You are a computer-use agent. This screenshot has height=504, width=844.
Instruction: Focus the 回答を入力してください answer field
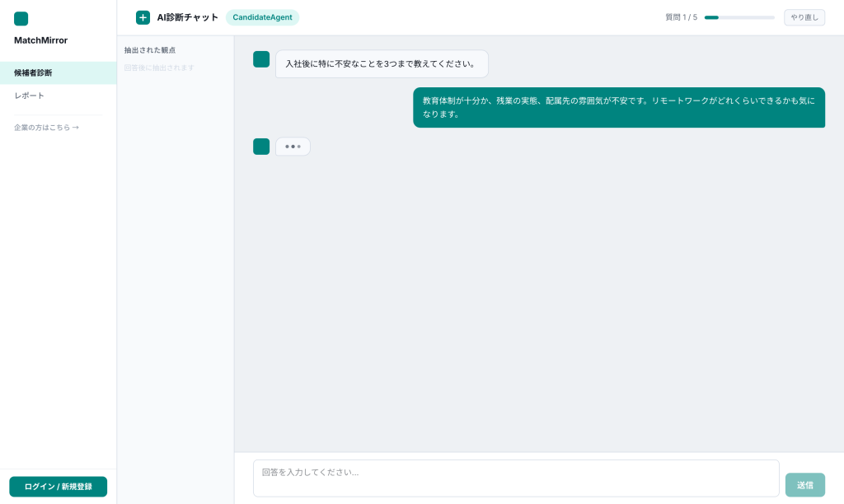[516, 478]
